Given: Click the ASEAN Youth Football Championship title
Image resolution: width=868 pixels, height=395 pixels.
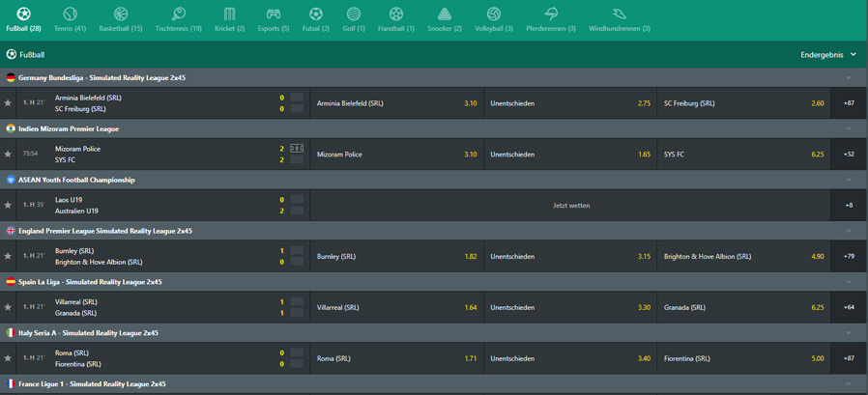Looking at the screenshot, I should coord(76,180).
